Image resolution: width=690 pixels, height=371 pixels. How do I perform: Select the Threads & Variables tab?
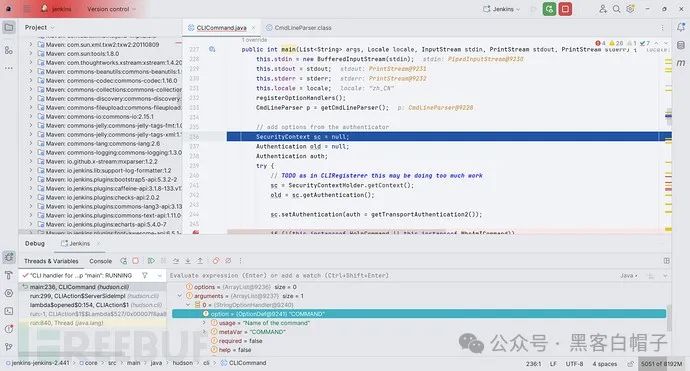[x=51, y=261]
